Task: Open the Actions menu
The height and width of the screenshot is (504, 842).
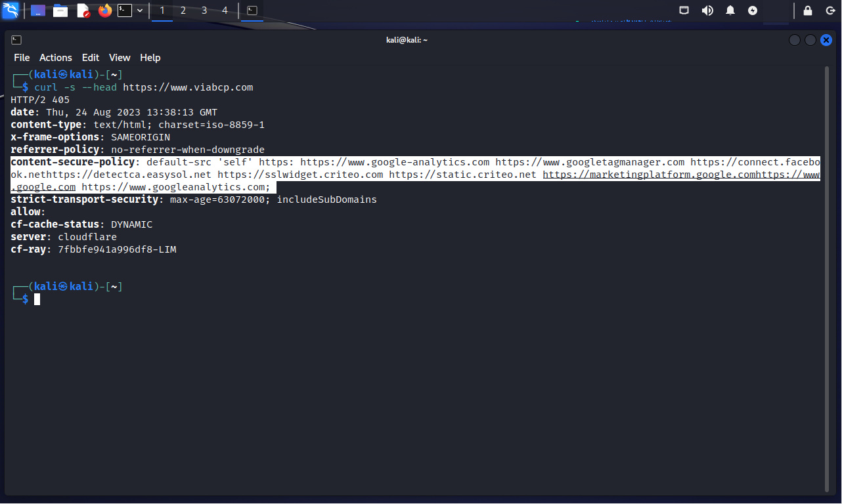Action: (x=56, y=58)
